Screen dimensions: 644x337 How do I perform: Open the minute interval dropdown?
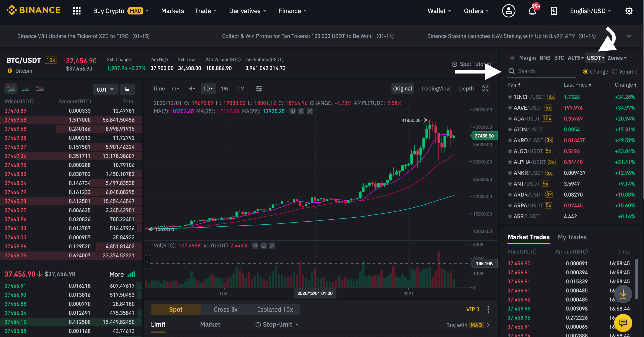[x=175, y=88]
